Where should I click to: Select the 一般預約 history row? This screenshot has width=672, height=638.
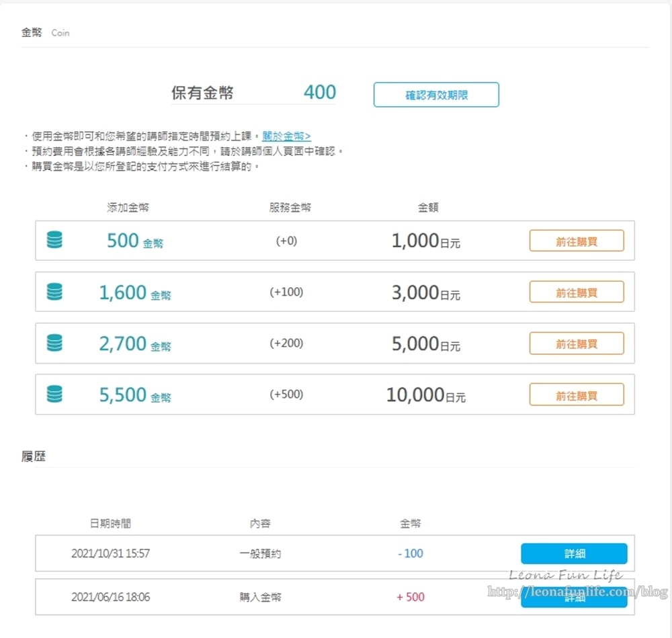260,554
